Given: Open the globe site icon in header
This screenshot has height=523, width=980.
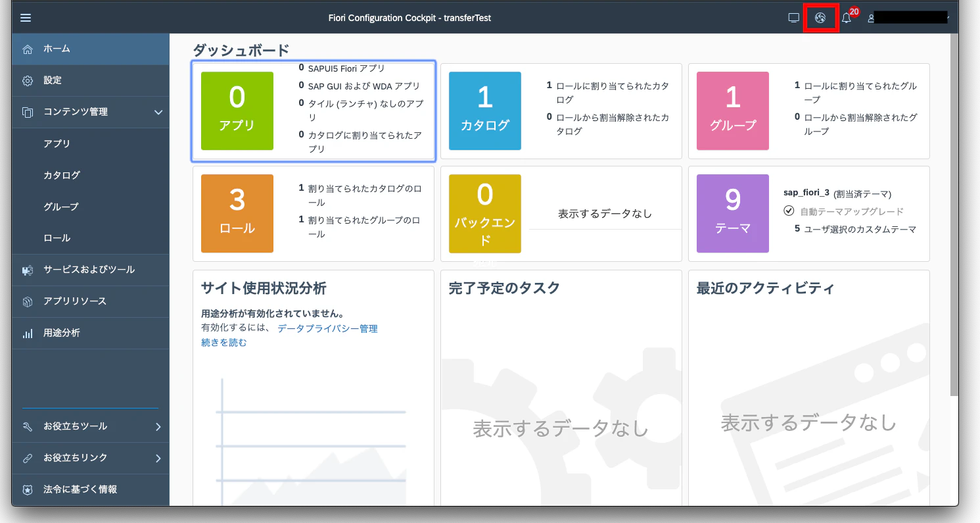Looking at the screenshot, I should pos(820,18).
